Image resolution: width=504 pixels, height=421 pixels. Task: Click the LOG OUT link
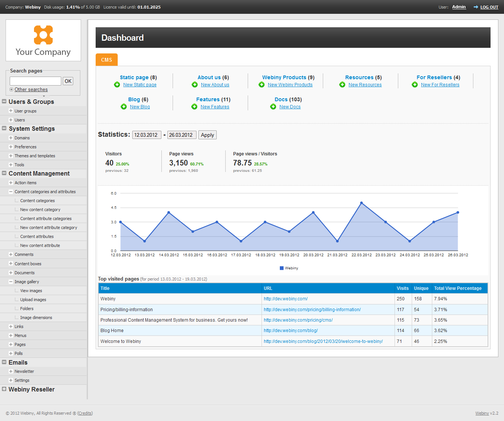[489, 7]
